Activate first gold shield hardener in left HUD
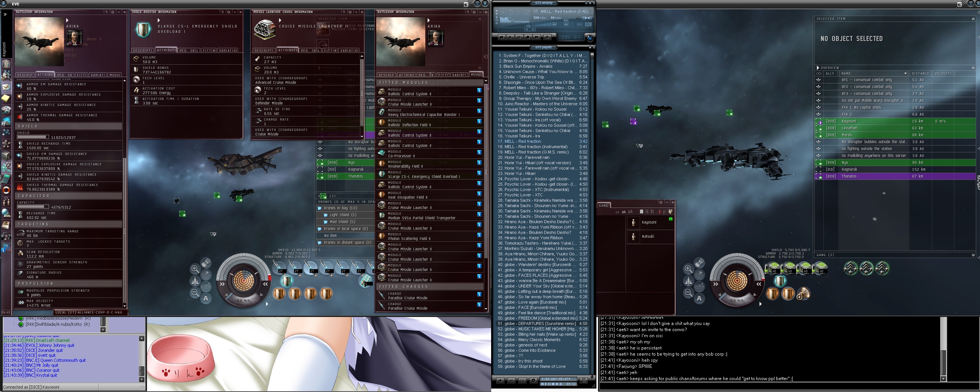This screenshot has width=980, height=392. pos(279,294)
